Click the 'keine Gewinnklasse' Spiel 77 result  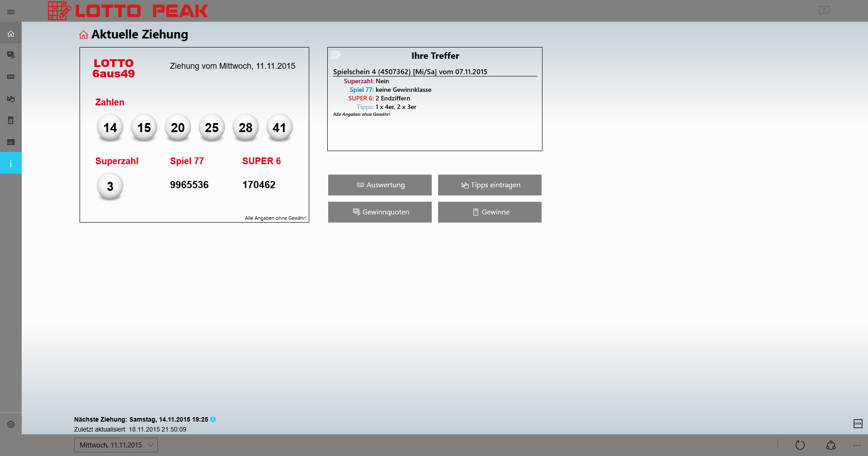[x=403, y=90]
